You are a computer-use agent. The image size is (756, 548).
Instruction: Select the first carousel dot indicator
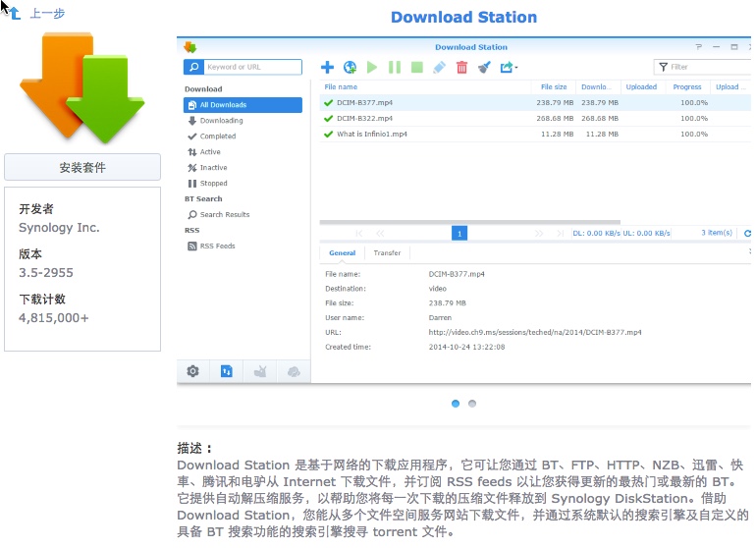[456, 404]
